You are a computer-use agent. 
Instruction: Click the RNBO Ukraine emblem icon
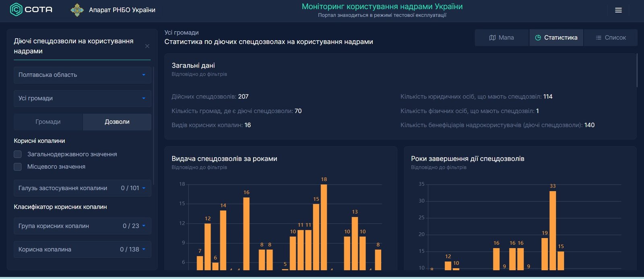[x=77, y=10]
